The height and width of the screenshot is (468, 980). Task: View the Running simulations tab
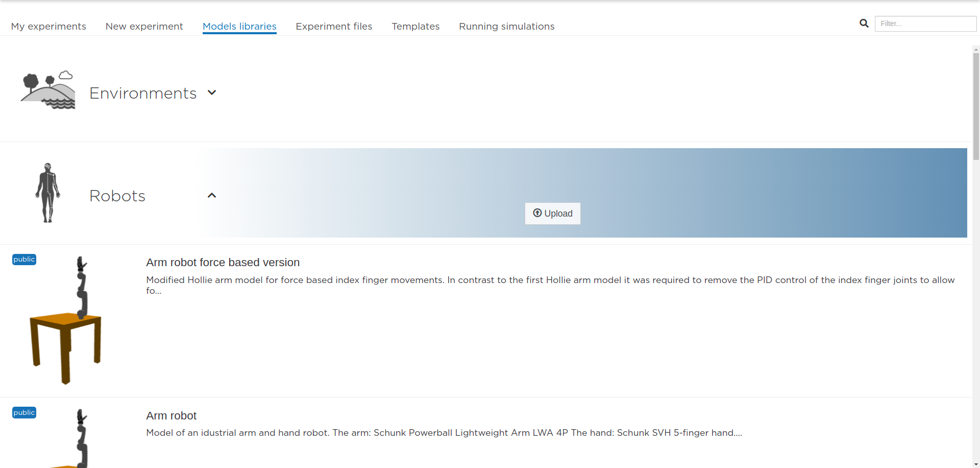pyautogui.click(x=506, y=26)
